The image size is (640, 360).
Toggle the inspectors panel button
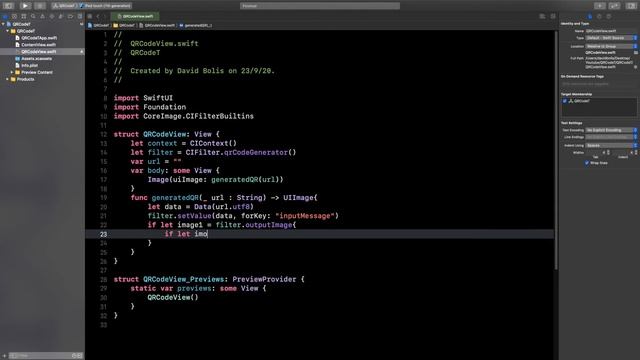(x=631, y=6)
